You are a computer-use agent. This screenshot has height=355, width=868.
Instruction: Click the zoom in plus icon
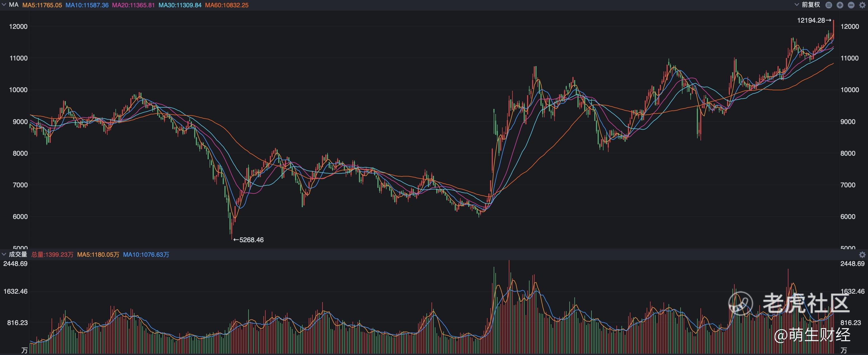tap(840, 5)
